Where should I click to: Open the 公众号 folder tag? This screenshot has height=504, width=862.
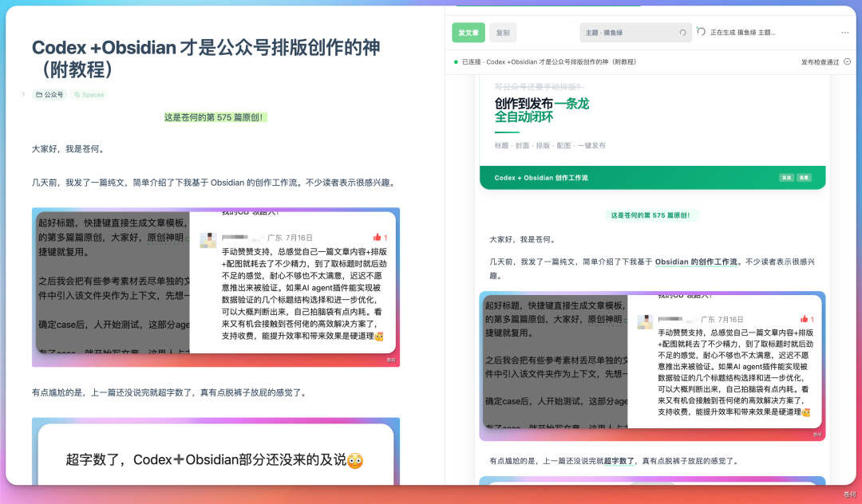[x=49, y=94]
